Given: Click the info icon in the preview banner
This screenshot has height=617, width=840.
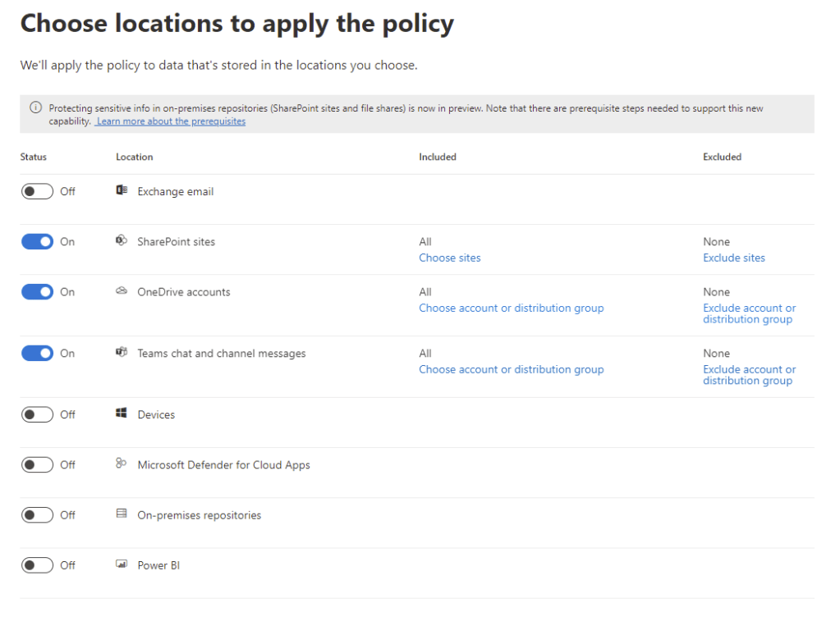Looking at the screenshot, I should [x=35, y=107].
